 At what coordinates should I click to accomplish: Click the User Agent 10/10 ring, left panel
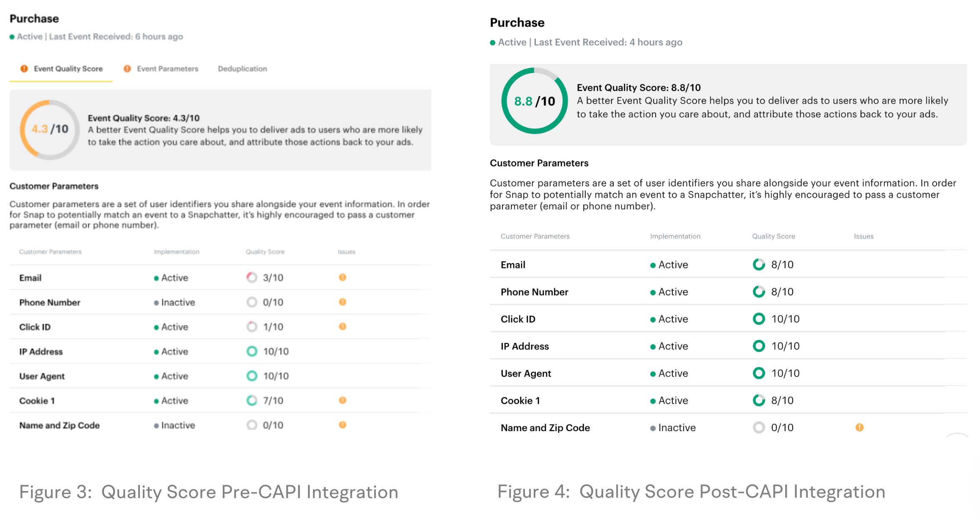click(251, 376)
